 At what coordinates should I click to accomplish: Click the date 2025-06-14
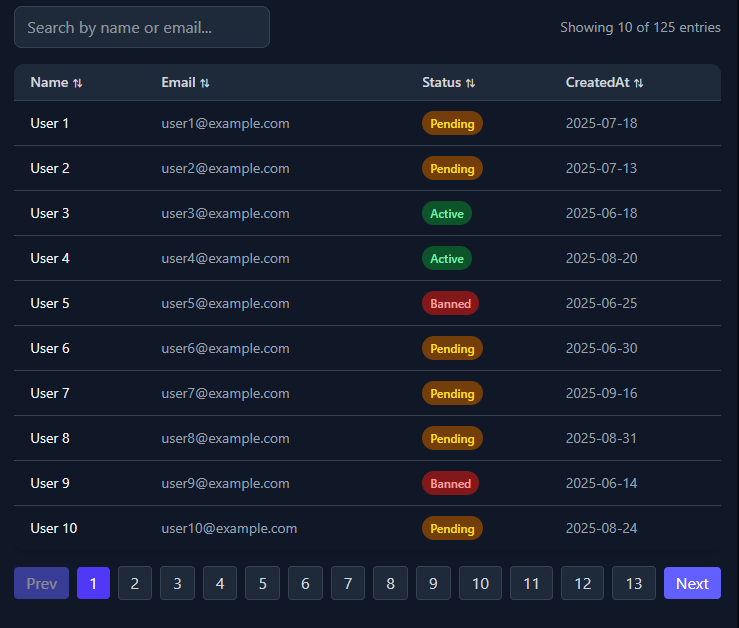point(601,483)
